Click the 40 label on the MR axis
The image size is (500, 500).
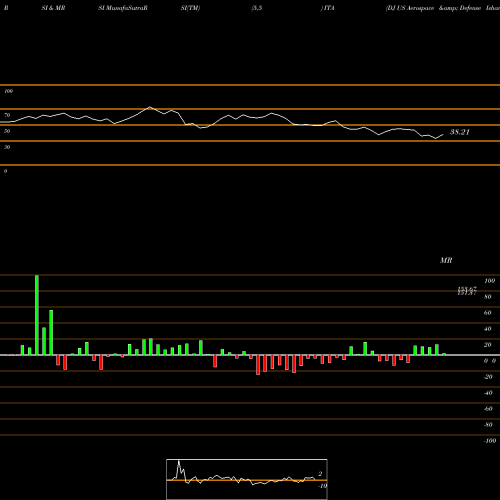click(488, 329)
